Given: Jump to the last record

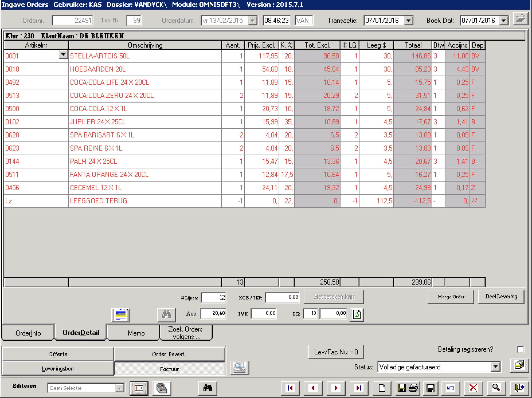Looking at the screenshot, I should [x=359, y=388].
